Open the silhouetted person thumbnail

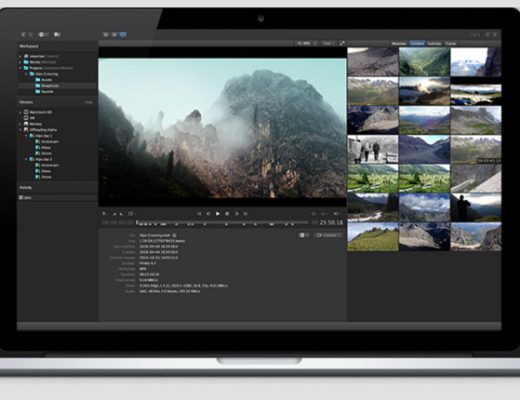tap(476, 208)
